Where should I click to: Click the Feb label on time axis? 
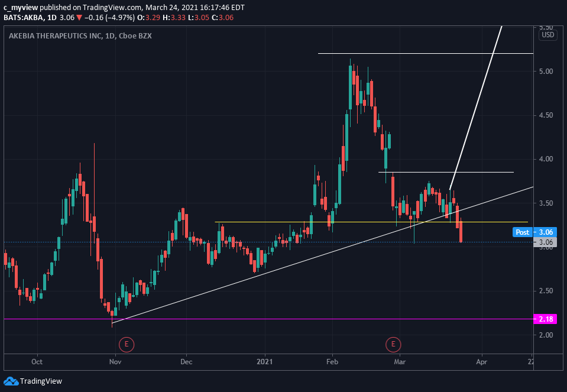point(332,362)
